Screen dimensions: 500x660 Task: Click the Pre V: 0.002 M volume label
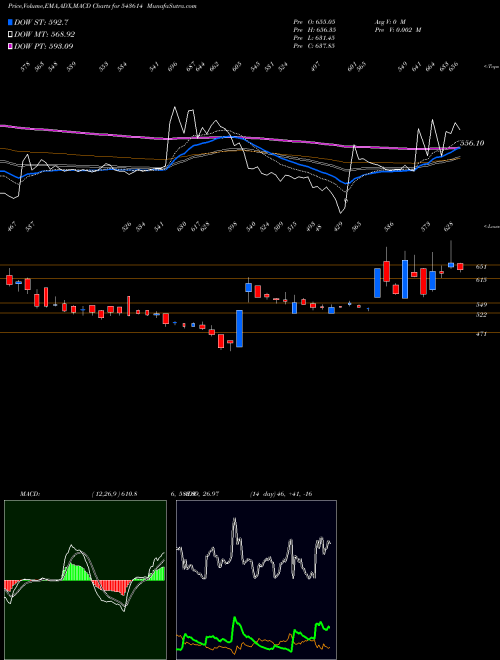[398, 30]
